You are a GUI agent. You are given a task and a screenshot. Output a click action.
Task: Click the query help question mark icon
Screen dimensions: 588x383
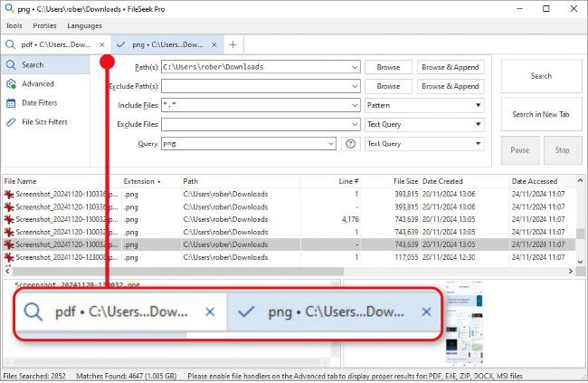click(x=352, y=144)
